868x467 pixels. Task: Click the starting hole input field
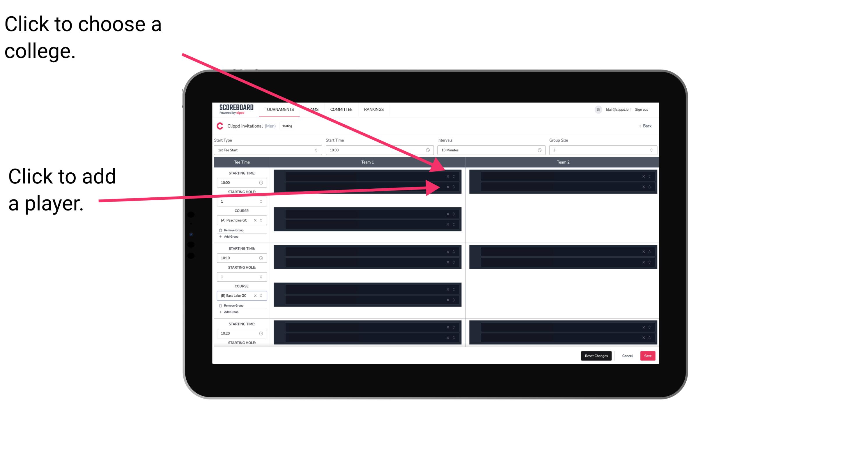[240, 202]
